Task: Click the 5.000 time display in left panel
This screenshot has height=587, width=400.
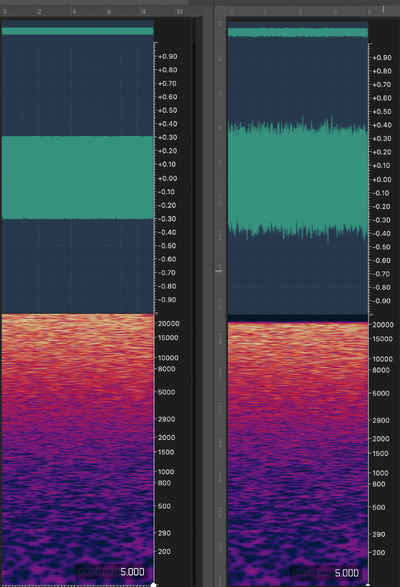Action: click(x=132, y=572)
